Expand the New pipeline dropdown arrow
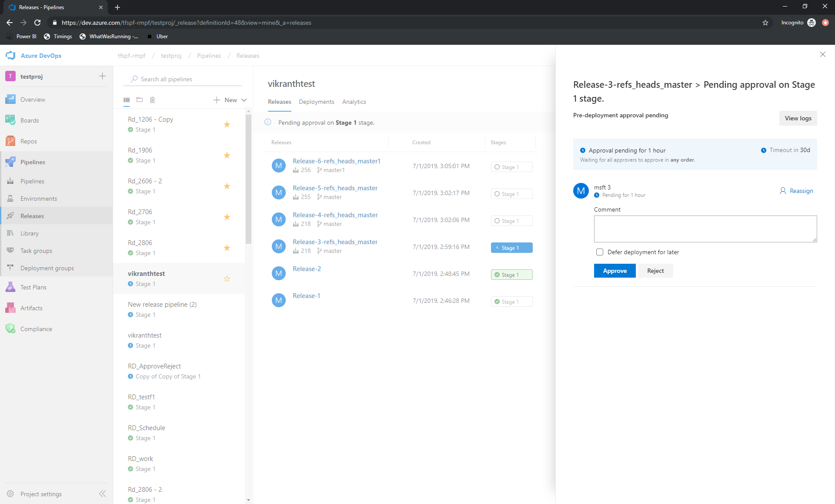Screen dimensions: 835x504 [244, 99]
